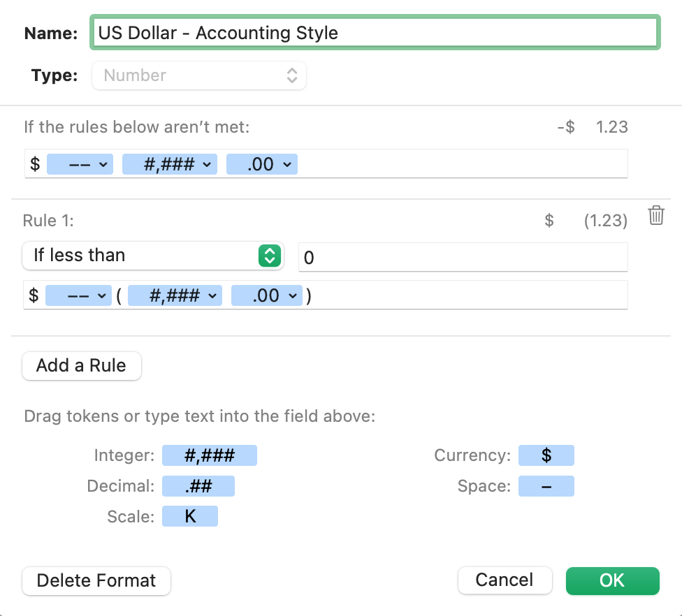Expand default format #,### integer token menu

170,165
